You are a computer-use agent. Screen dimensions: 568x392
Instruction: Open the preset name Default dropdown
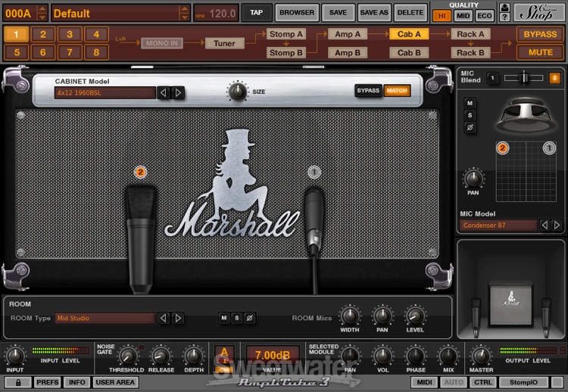coord(120,13)
